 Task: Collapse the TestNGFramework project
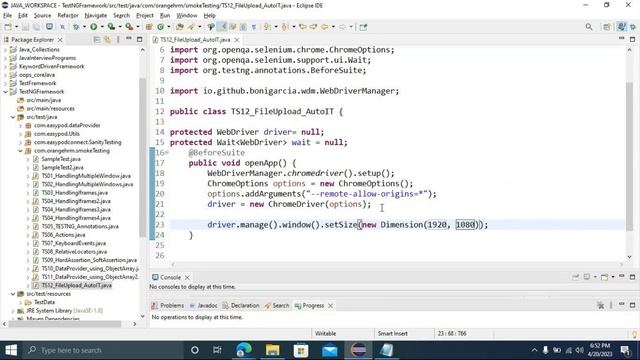(x=5, y=92)
